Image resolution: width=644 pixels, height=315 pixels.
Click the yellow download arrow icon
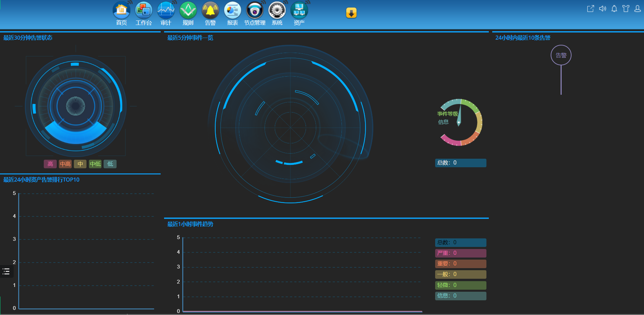coord(351,13)
